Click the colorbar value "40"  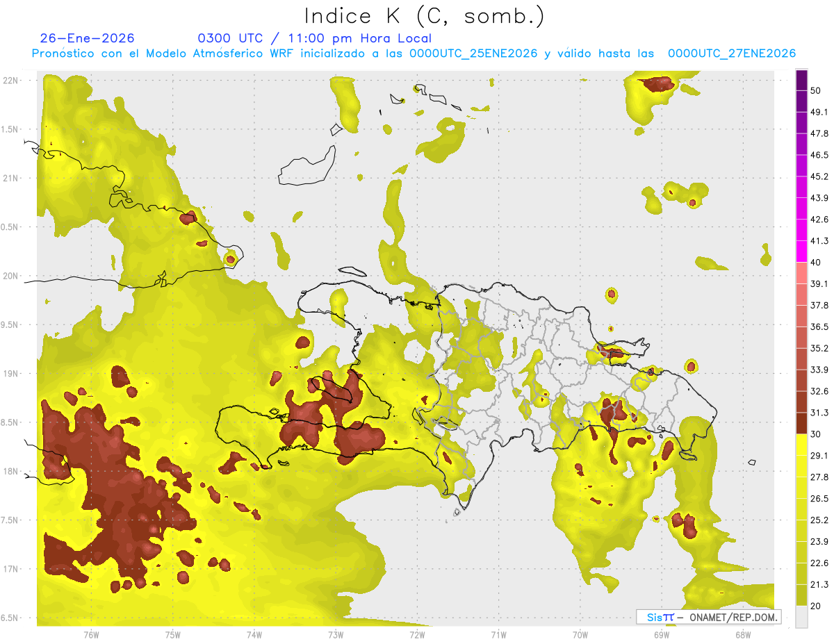[x=817, y=263]
